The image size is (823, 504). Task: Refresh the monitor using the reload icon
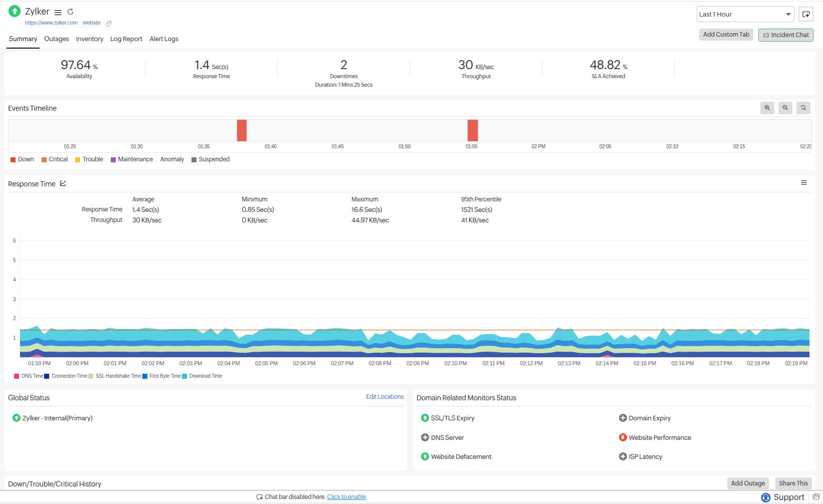71,12
